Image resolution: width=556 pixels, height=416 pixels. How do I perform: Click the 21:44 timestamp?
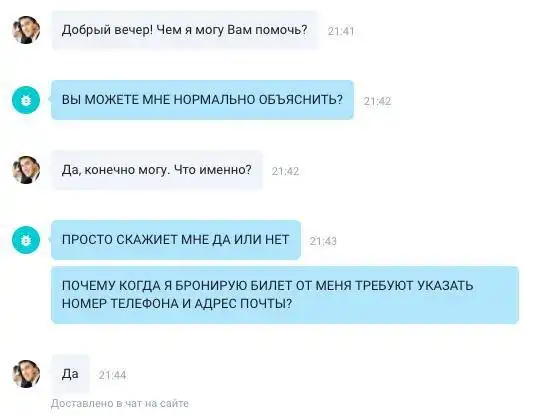pyautogui.click(x=112, y=375)
